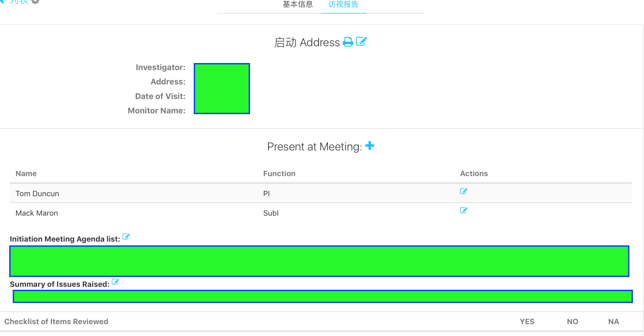644x336 pixels.
Task: Edit the Summary of Issues Raised
Action: [x=115, y=282]
